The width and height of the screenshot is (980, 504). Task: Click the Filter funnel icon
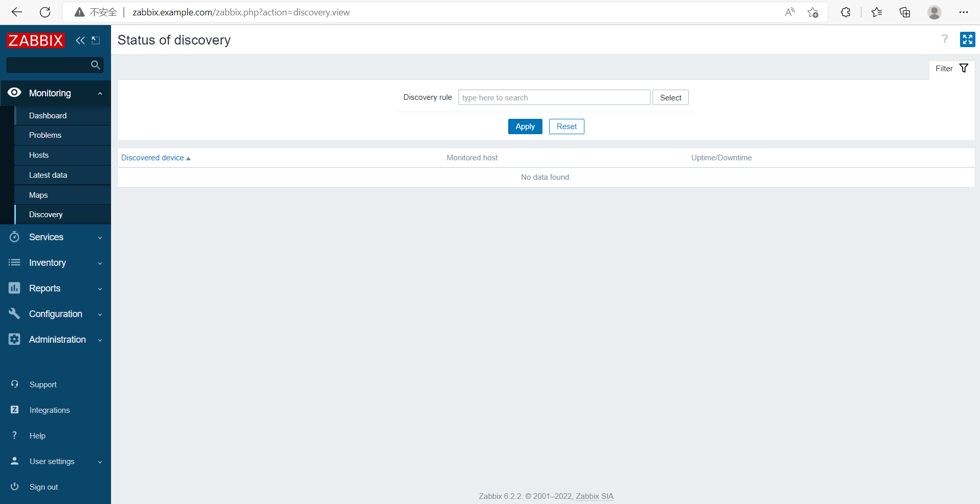click(x=964, y=68)
